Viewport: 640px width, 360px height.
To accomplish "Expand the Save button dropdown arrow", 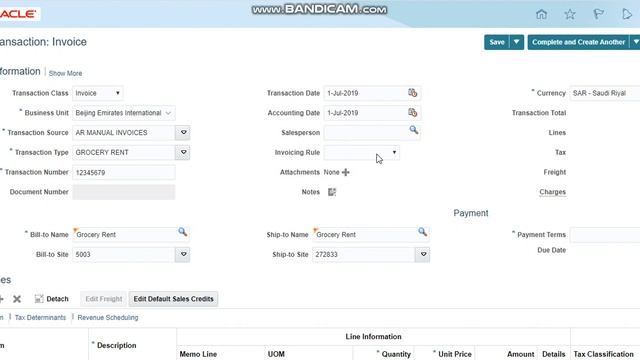I will pos(516,42).
